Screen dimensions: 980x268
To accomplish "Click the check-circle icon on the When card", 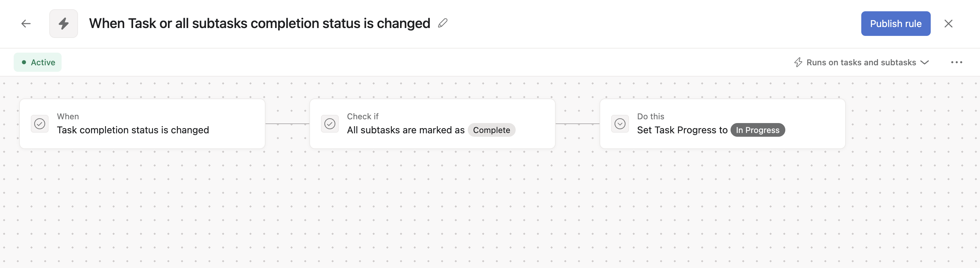I will pos(40,123).
